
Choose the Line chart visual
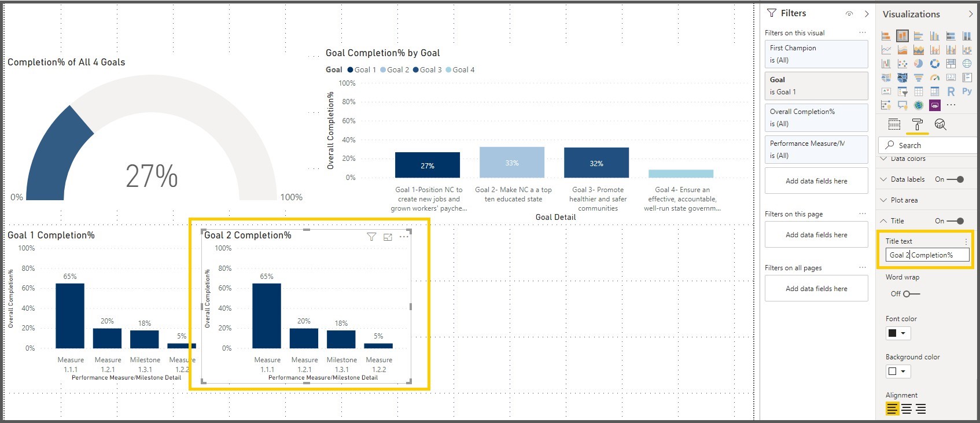(x=886, y=50)
